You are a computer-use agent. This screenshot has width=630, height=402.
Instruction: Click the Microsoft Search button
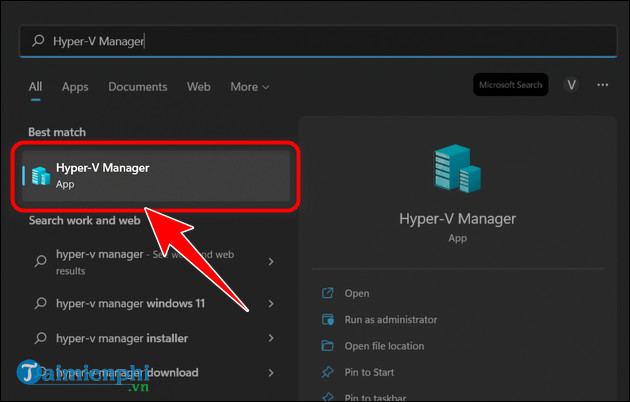click(510, 85)
